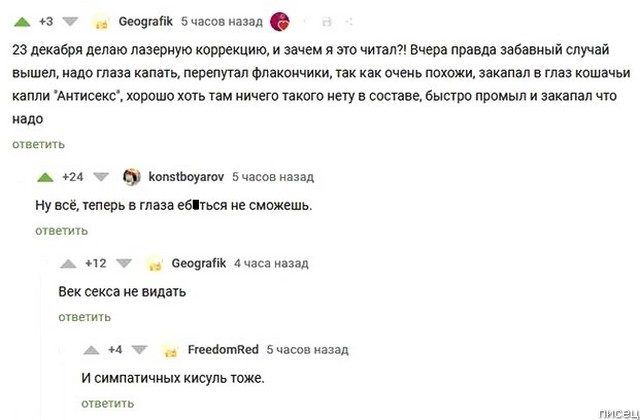
Task: Downvote Geografik's reply with +12
Action: click(123, 264)
